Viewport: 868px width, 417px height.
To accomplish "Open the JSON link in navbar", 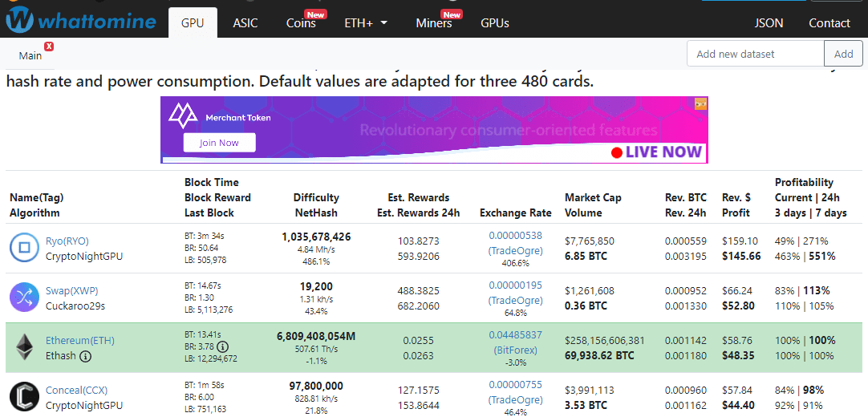I will tap(769, 22).
